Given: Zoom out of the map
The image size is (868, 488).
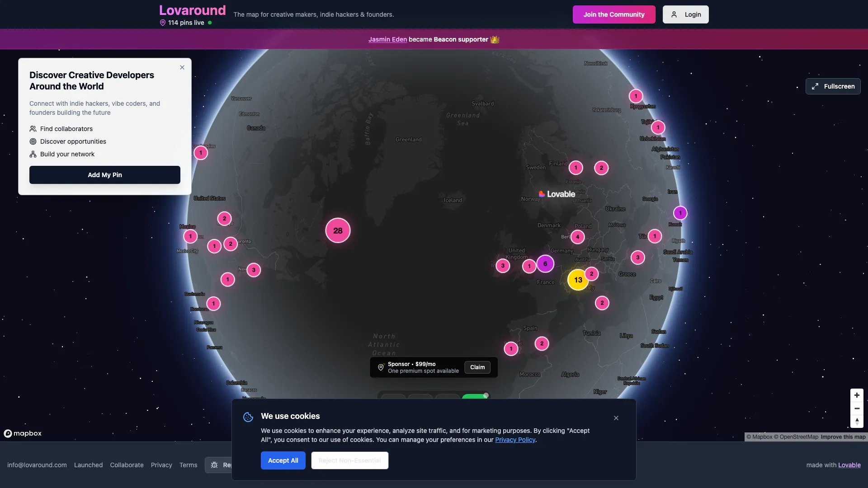Looking at the screenshot, I should tap(857, 408).
